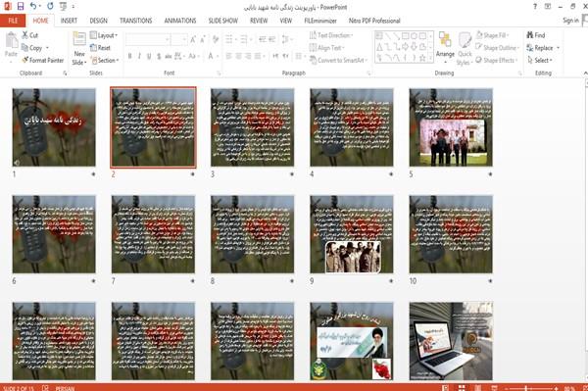The image size is (588, 391).
Task: Switch to the TRANSITIONS tab
Action: tap(136, 21)
